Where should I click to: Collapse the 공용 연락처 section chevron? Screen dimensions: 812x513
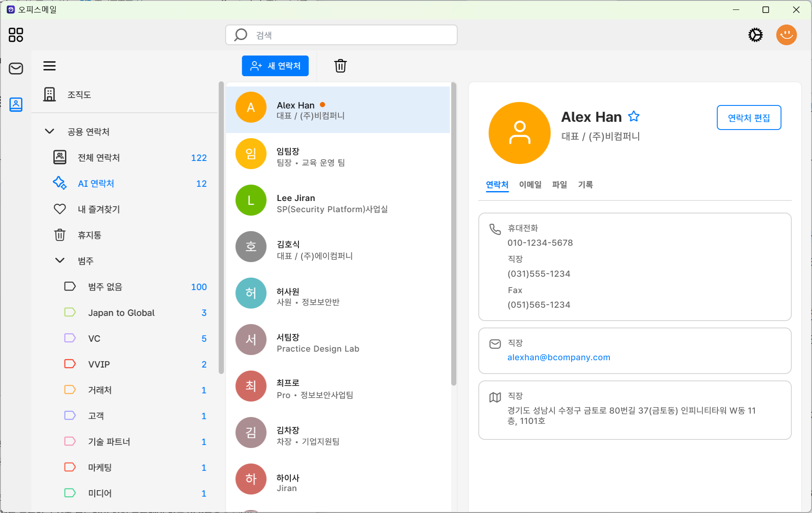tap(49, 131)
